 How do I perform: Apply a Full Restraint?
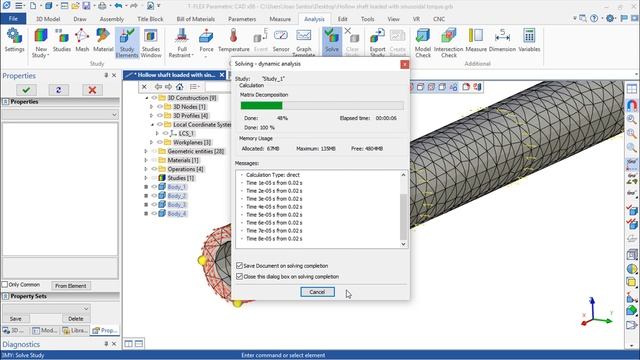(x=182, y=42)
